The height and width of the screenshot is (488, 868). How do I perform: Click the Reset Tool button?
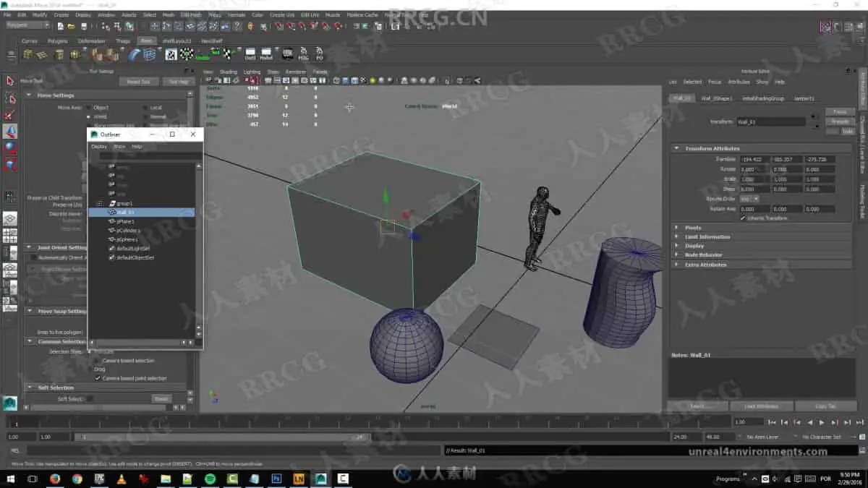tap(138, 82)
